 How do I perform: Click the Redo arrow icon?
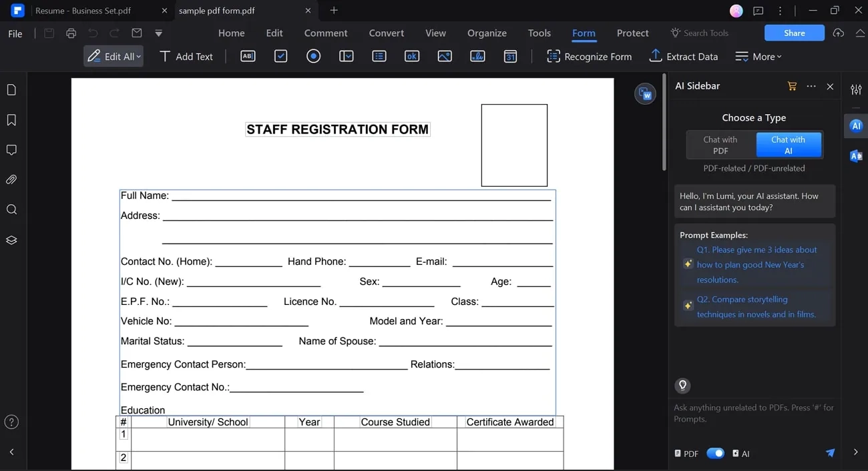pos(115,33)
